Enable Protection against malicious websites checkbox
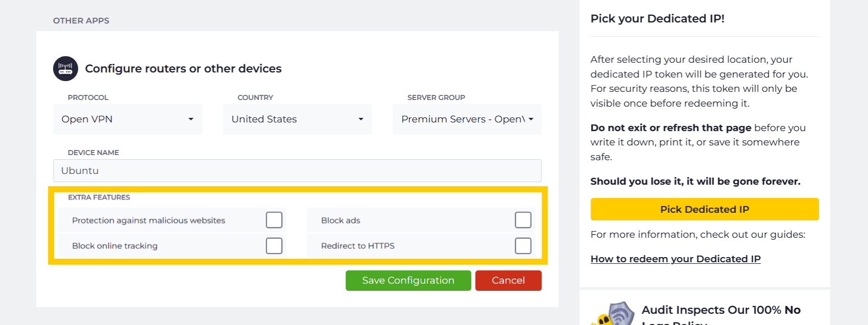This screenshot has width=868, height=325. (x=274, y=220)
